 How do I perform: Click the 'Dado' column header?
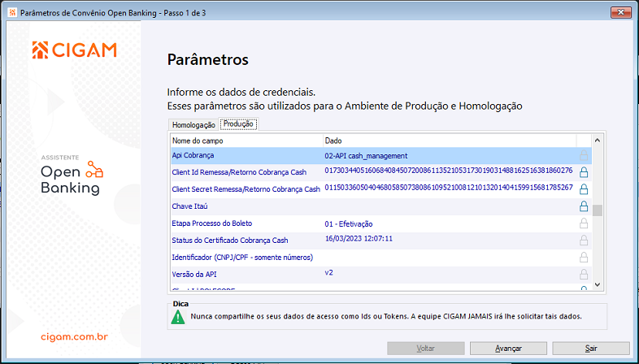pyautogui.click(x=450, y=141)
